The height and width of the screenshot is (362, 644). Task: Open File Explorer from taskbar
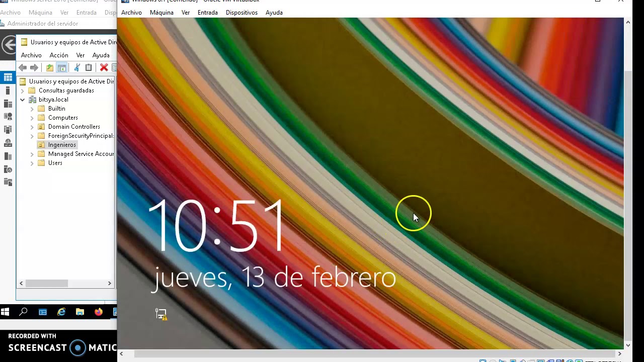[80, 312]
